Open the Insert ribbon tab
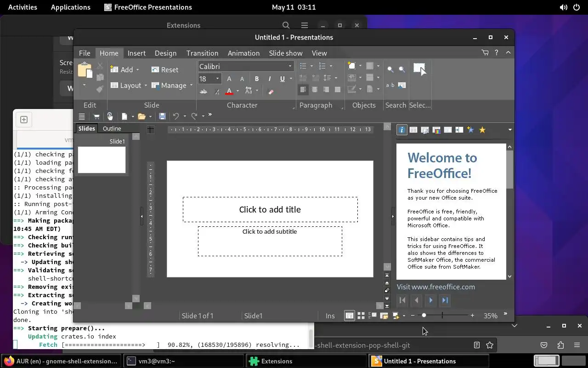The image size is (588, 368). click(x=136, y=53)
